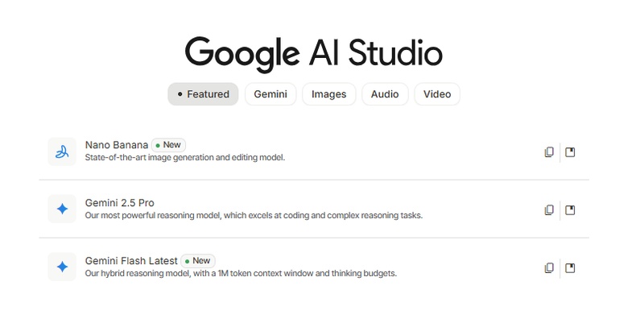644x331 pixels.
Task: Select the Gemini 2.5 Pro model title
Action: [119, 203]
